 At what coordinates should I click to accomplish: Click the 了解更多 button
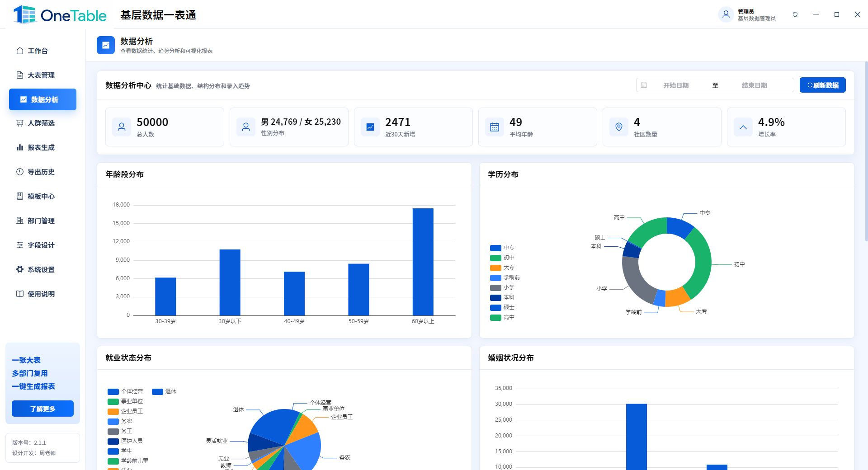click(x=42, y=409)
